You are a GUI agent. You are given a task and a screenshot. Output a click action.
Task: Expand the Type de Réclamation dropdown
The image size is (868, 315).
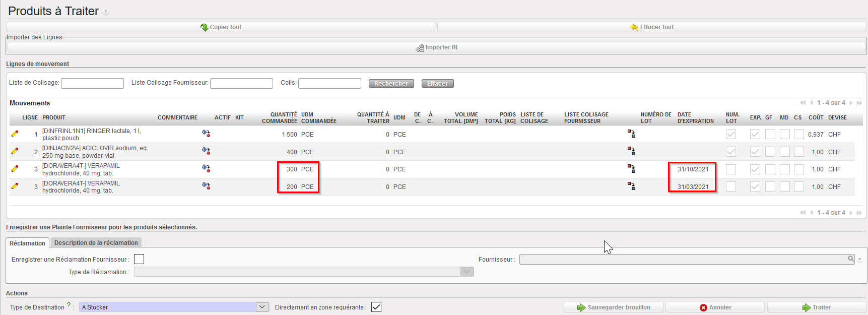point(467,272)
